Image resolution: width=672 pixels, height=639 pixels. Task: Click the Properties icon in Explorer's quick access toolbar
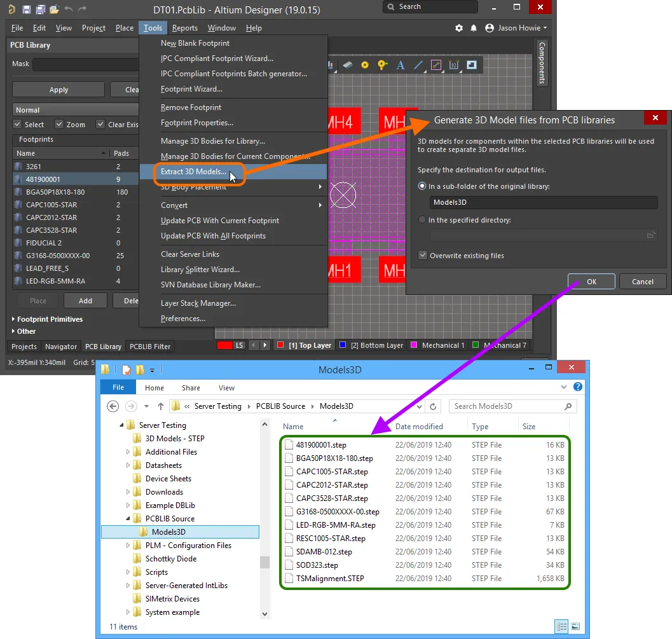[126, 370]
